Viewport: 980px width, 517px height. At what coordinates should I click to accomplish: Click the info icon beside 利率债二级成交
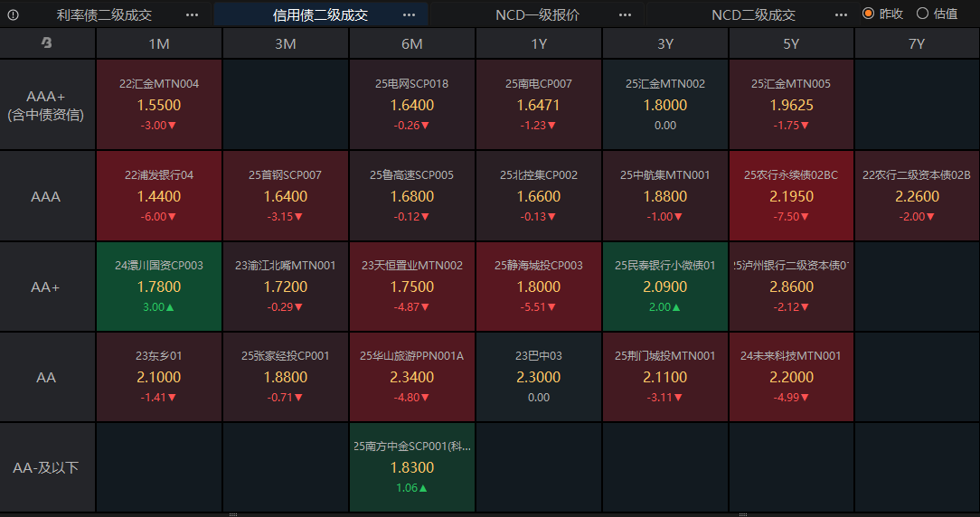click(x=13, y=14)
